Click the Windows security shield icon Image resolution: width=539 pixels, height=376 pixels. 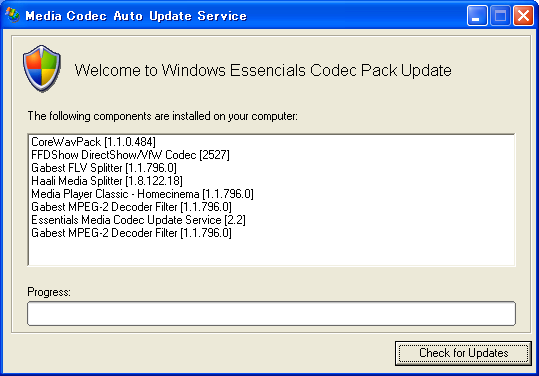pyautogui.click(x=42, y=68)
